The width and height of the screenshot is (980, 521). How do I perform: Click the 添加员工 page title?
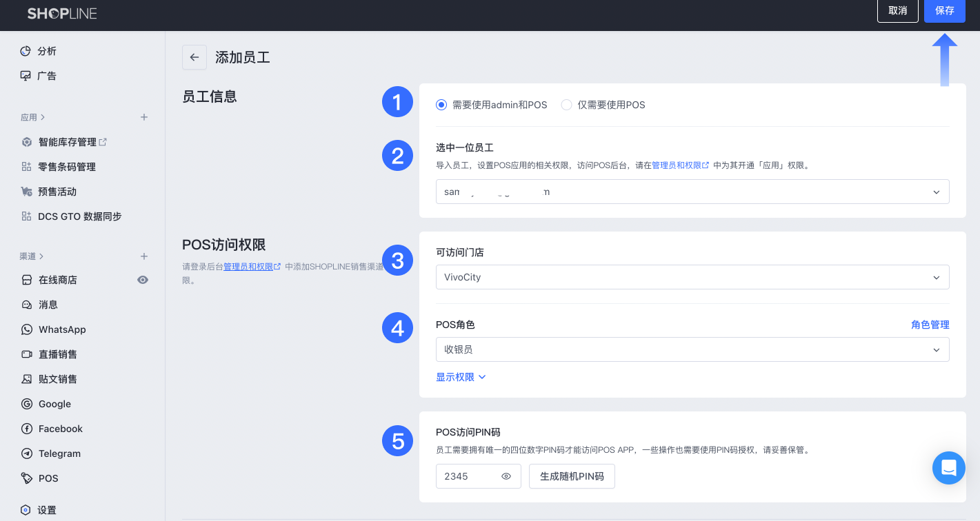(x=243, y=57)
